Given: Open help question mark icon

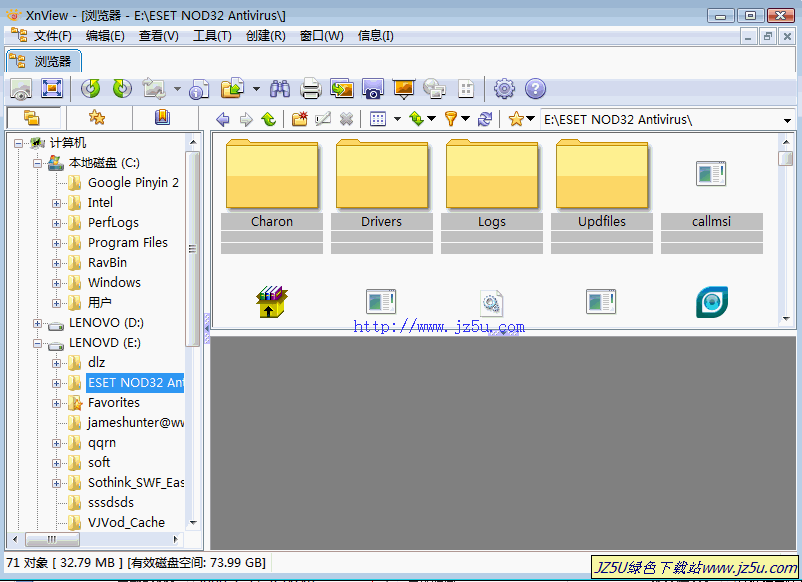Looking at the screenshot, I should pos(536,89).
